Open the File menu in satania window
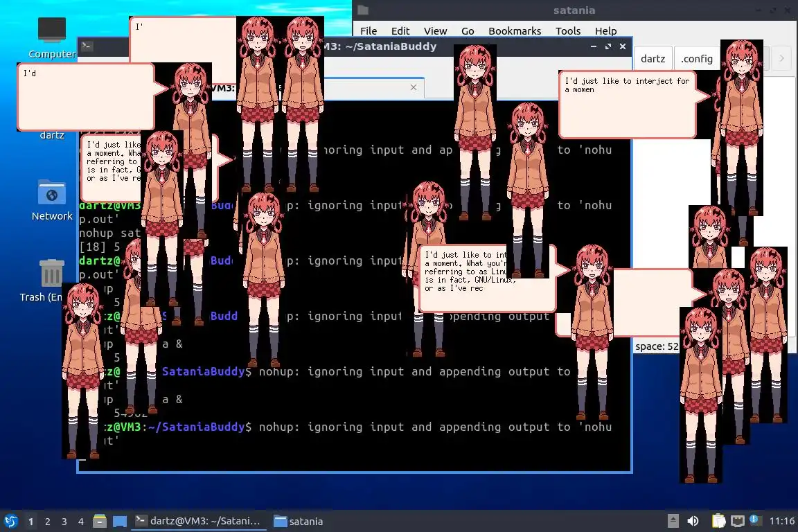Image resolution: width=798 pixels, height=532 pixels. 369,31
